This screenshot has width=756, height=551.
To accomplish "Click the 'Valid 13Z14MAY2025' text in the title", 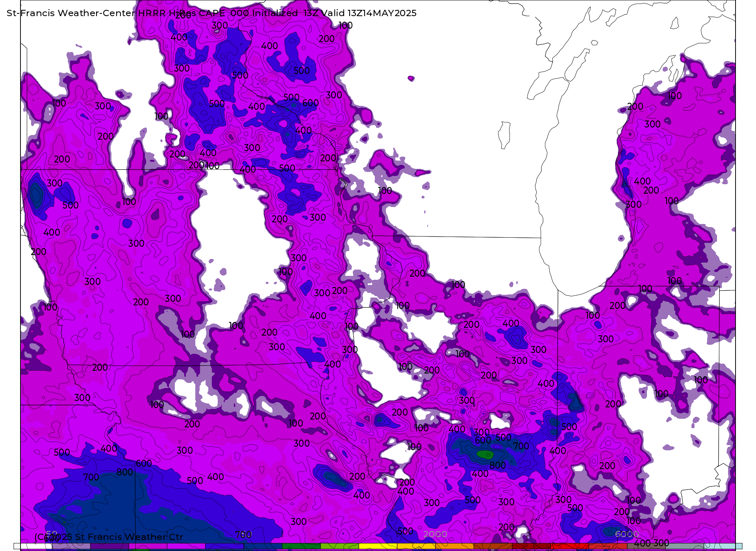I will pos(369,13).
